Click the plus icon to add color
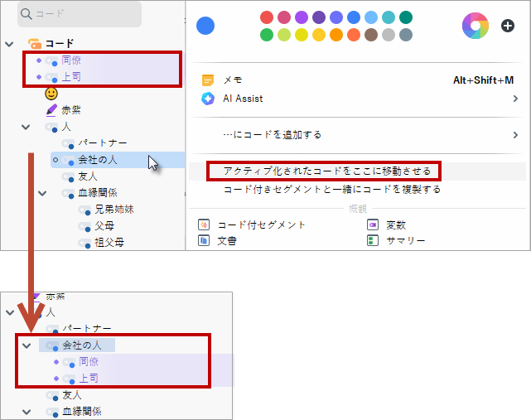531x420 pixels. pyautogui.click(x=508, y=26)
